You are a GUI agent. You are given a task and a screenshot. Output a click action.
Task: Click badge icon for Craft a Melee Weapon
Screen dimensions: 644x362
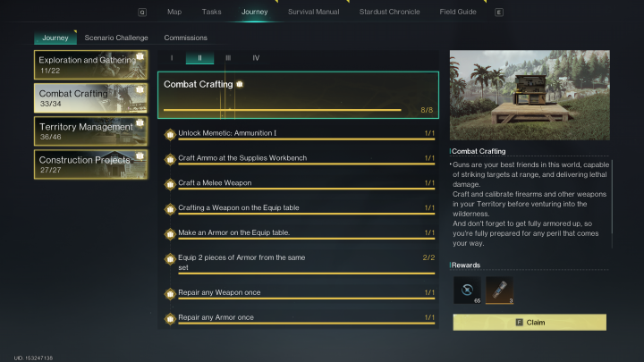coord(170,184)
